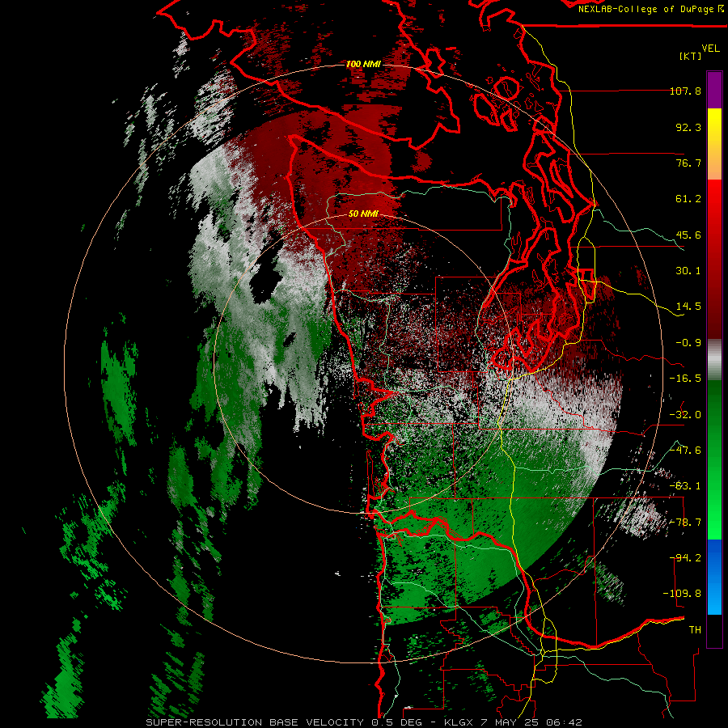The width and height of the screenshot is (728, 728).
Task: Click the -94.2 legend value
Action: tap(685, 558)
